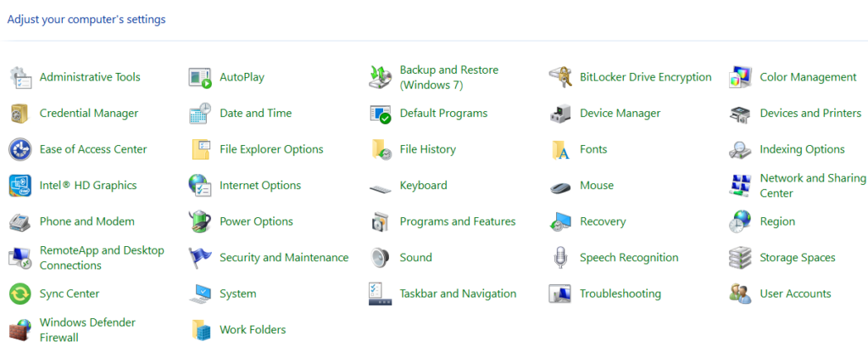
Task: Click the Sound speaker icon
Action: [381, 258]
